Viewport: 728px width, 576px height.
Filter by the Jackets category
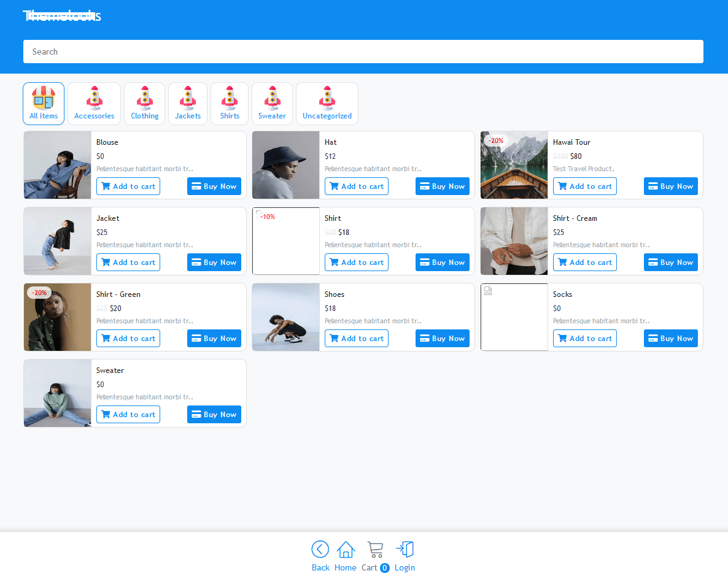188,104
